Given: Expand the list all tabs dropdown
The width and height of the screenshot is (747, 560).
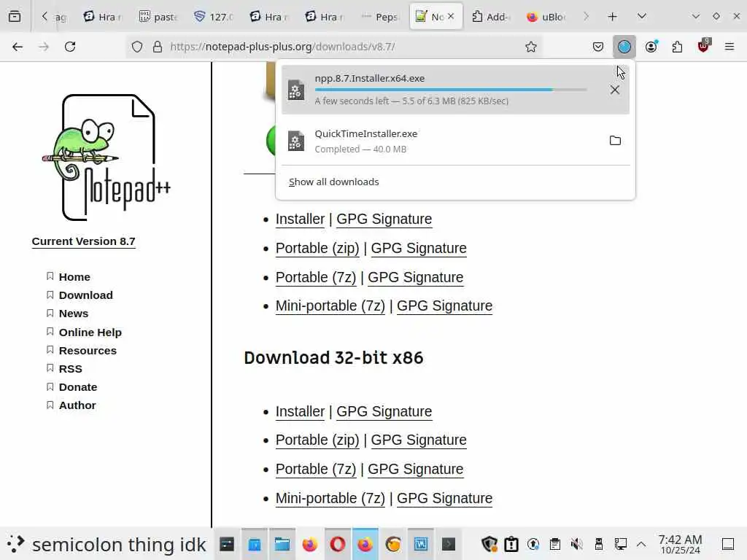Looking at the screenshot, I should point(642,17).
